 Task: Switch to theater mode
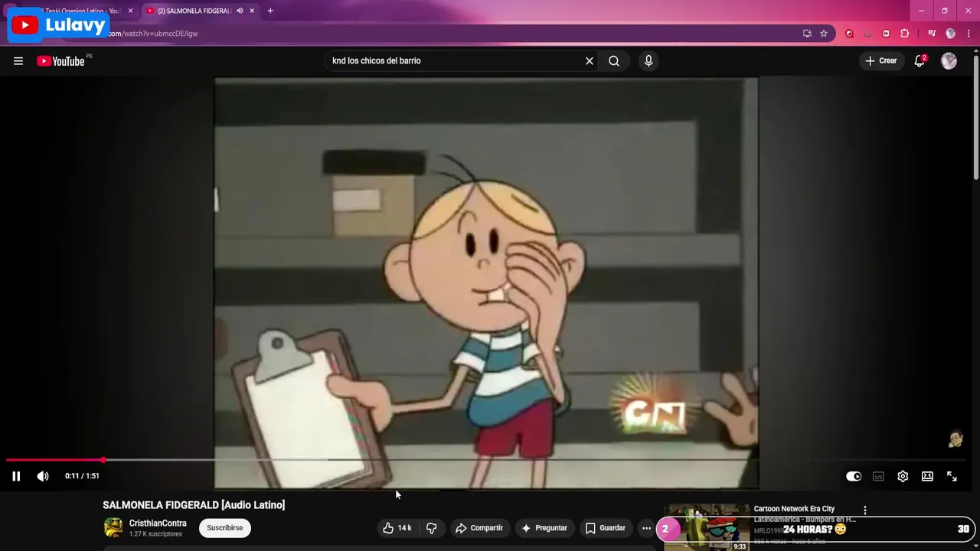[927, 476]
